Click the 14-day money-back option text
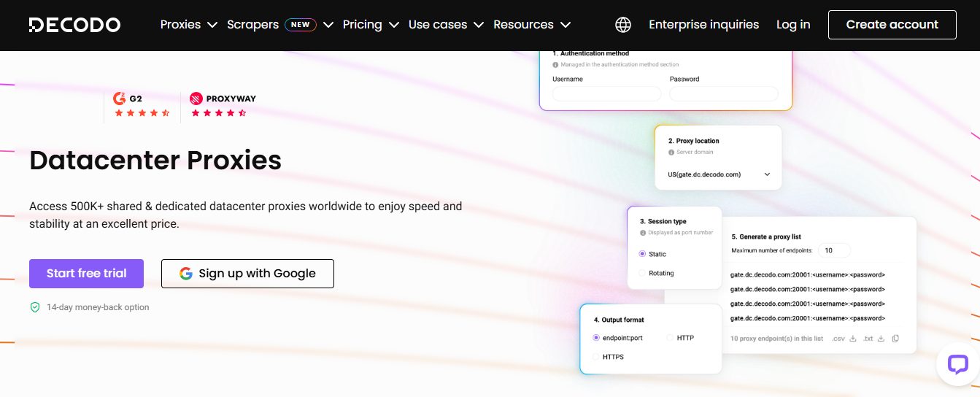980x397 pixels. (98, 307)
